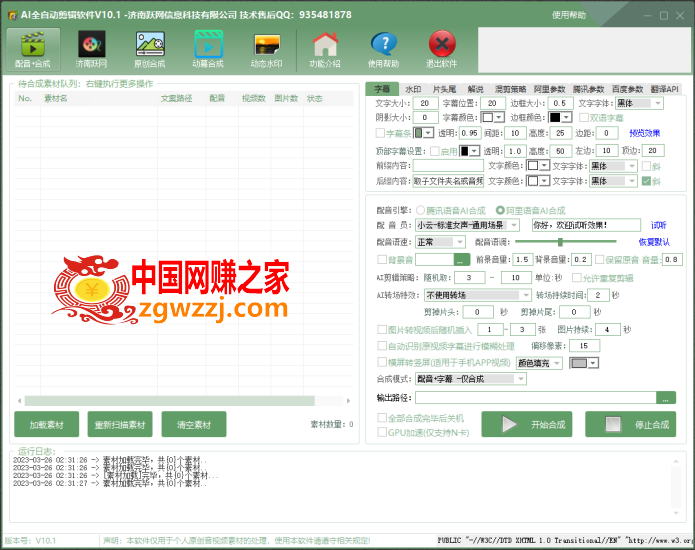Open the 配音+合成 module icon

[33, 49]
